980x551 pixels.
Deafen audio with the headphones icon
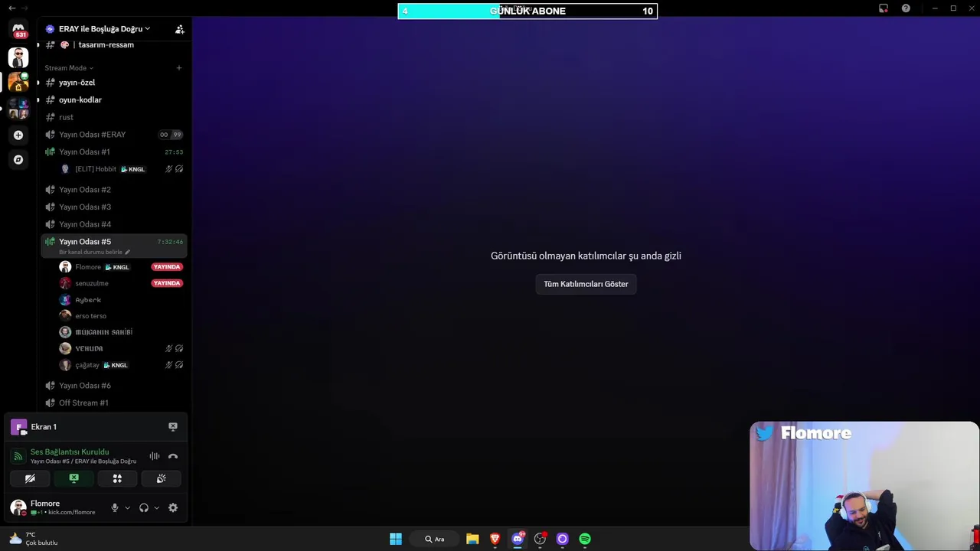(144, 507)
